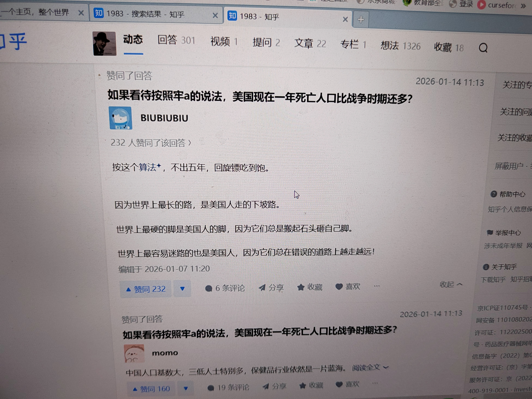532x399 pixels.
Task: Open the BIUBIUBIU user profile link
Action: tap(164, 118)
